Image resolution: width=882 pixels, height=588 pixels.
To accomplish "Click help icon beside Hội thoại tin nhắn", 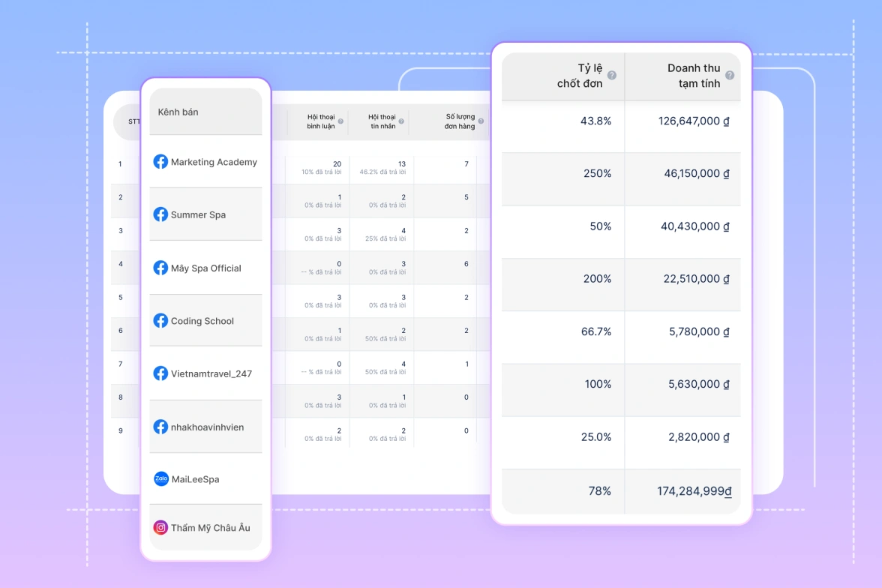I will (x=401, y=121).
